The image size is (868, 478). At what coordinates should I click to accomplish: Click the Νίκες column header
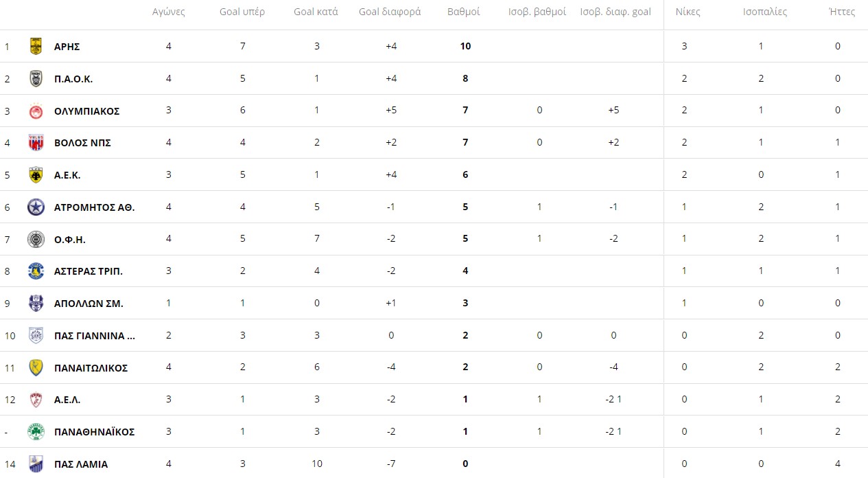(688, 12)
